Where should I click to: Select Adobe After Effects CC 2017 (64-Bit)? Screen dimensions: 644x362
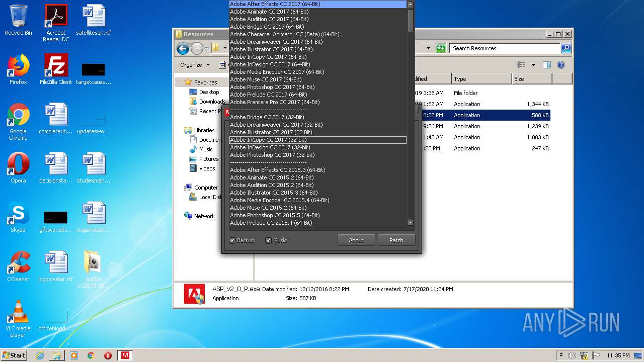tap(317, 4)
